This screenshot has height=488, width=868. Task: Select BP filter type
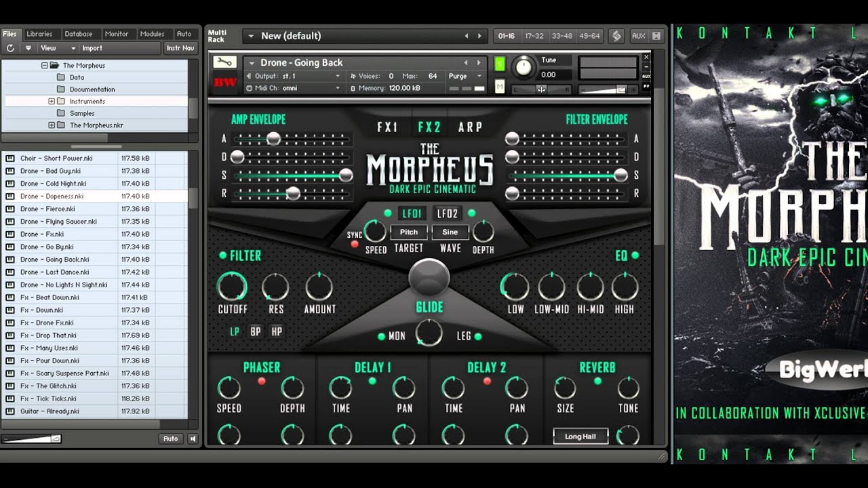(x=256, y=331)
